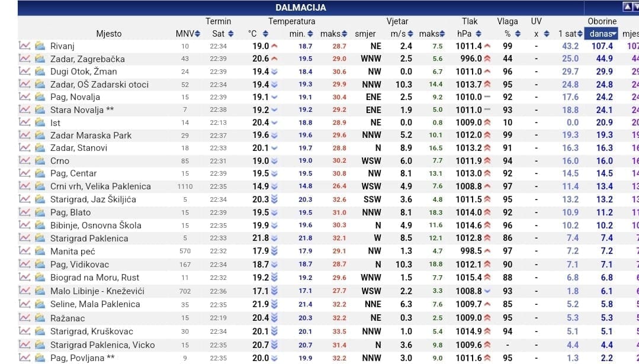Click the forecast icon next to Ist

click(x=40, y=123)
